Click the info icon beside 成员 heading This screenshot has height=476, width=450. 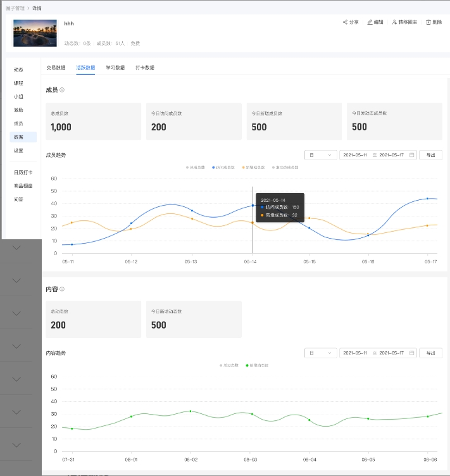coord(62,90)
